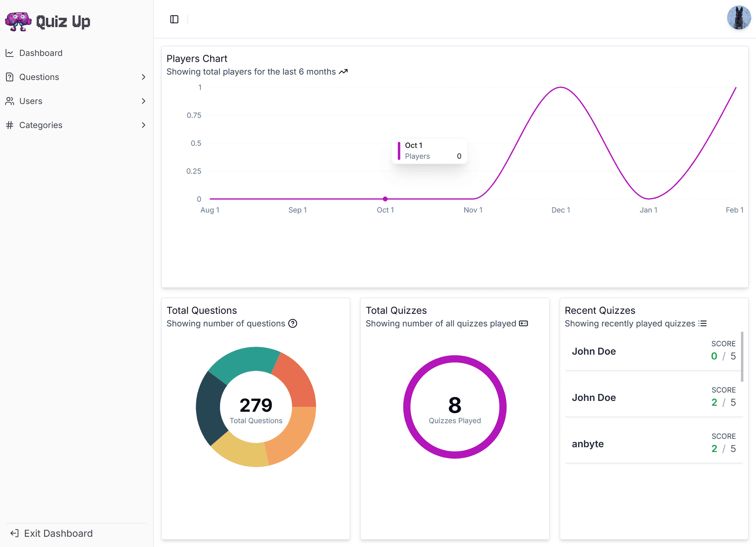Click the Total Questions card heading
756x547 pixels.
[202, 310]
